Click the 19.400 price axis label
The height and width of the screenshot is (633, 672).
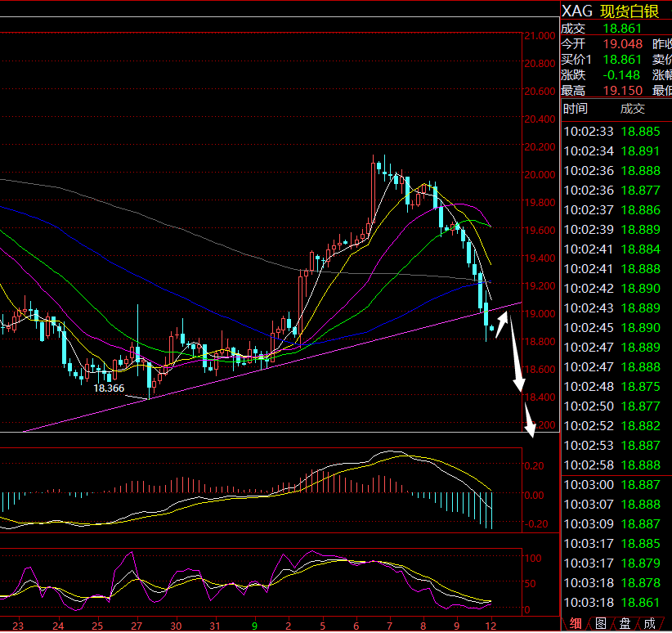540,258
